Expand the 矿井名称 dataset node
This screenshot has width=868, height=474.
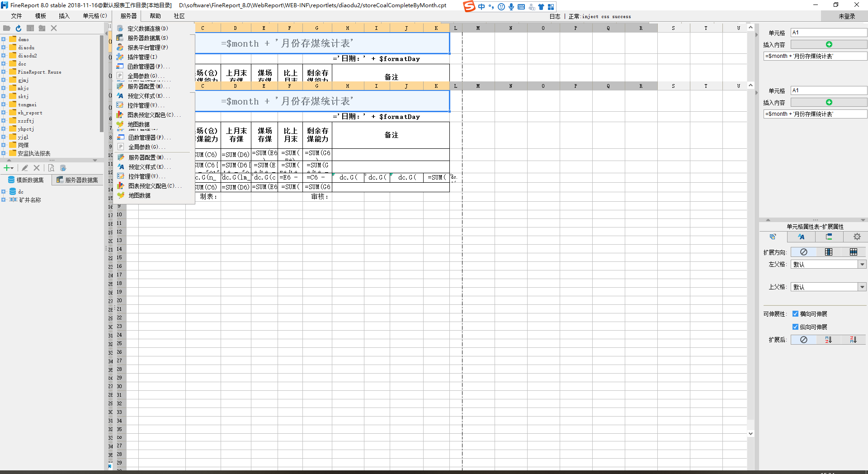(x=3, y=199)
